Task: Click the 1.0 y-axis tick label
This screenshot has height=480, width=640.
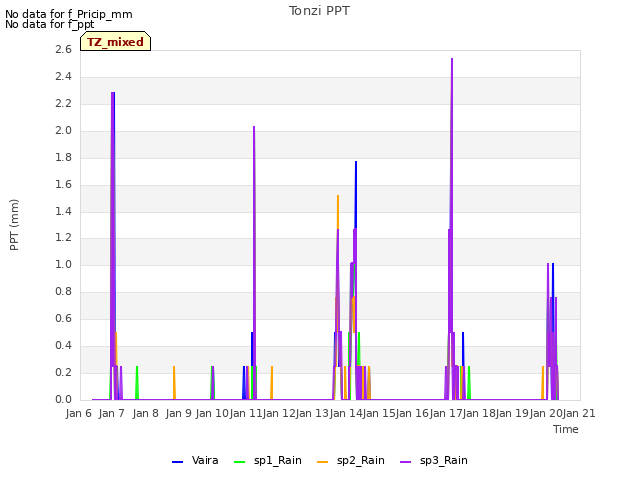Action: (x=63, y=264)
